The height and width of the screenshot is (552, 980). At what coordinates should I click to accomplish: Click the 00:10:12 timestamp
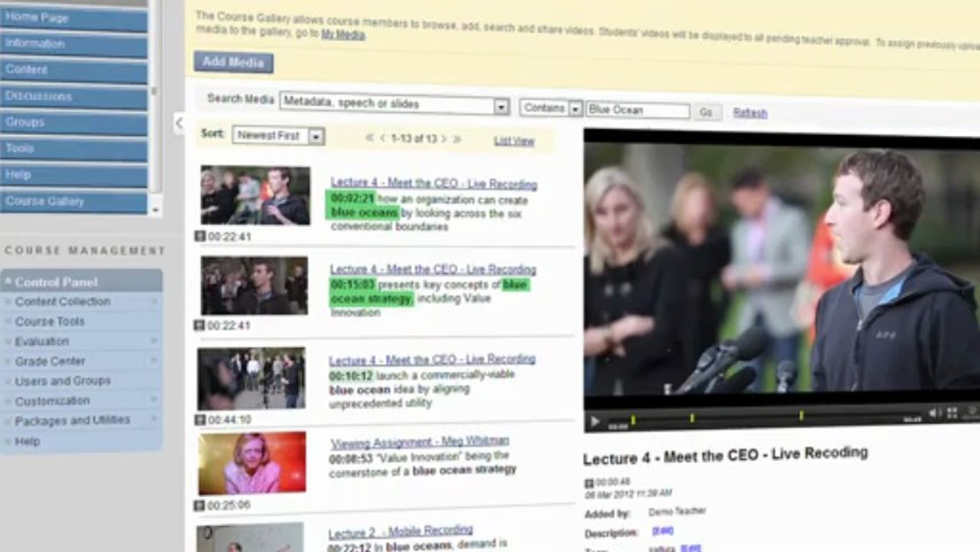click(351, 376)
